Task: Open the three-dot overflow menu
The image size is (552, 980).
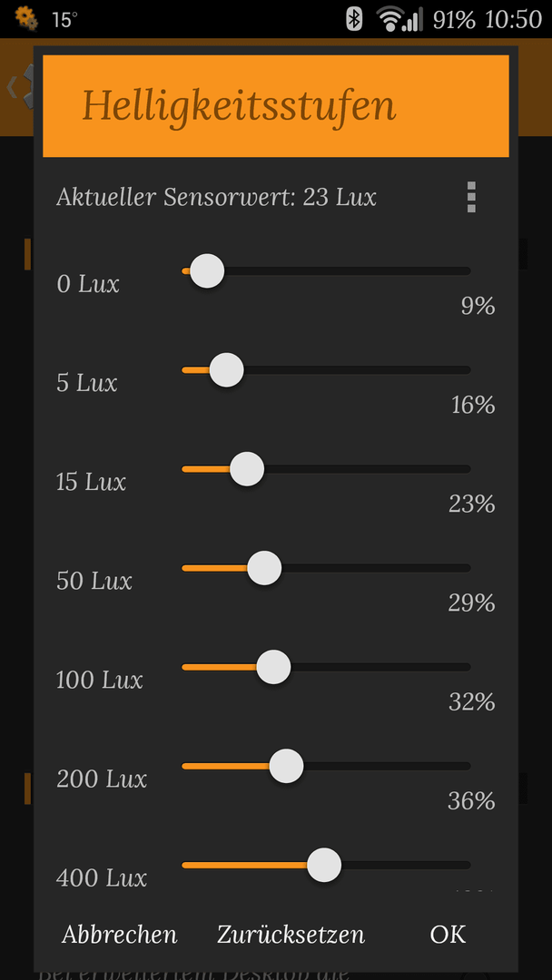Action: pos(471,198)
